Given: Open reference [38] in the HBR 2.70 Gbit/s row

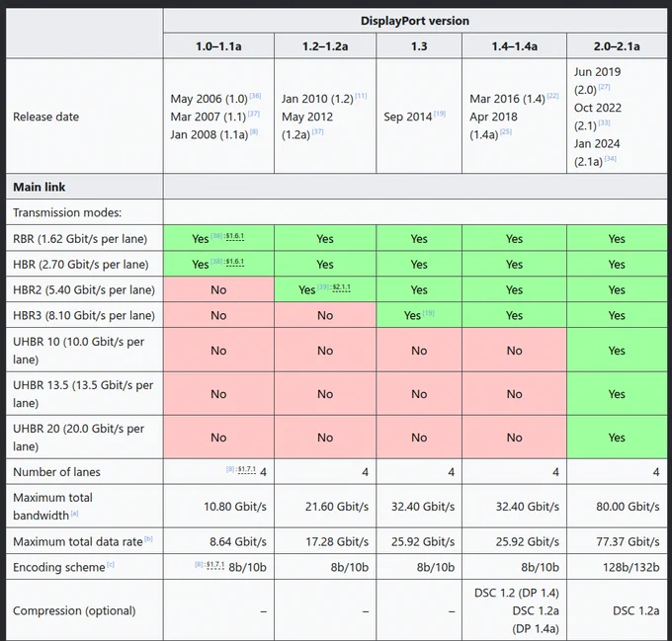Looking at the screenshot, I should [x=216, y=262].
